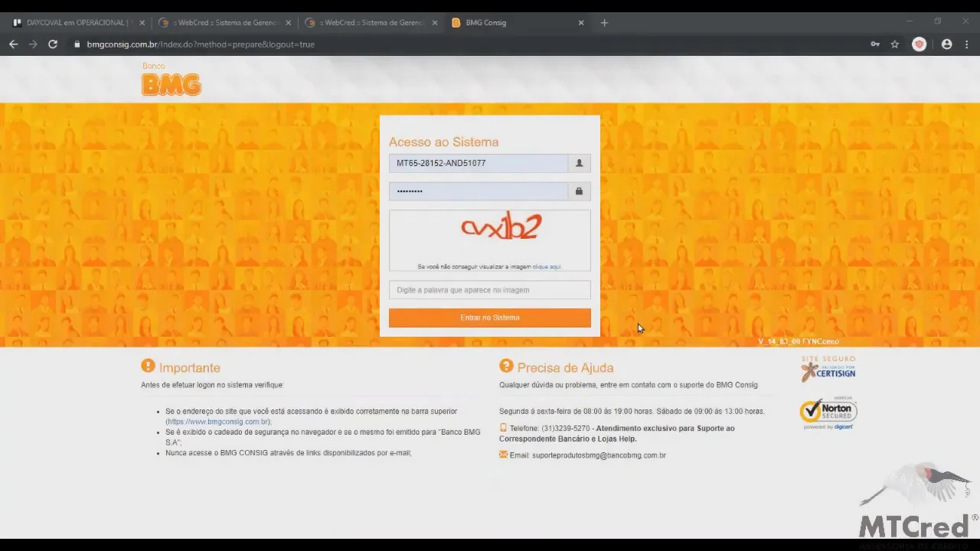This screenshot has width=980, height=551.
Task: Click the 'Precisa de Ajuda' heading text
Action: coord(565,368)
